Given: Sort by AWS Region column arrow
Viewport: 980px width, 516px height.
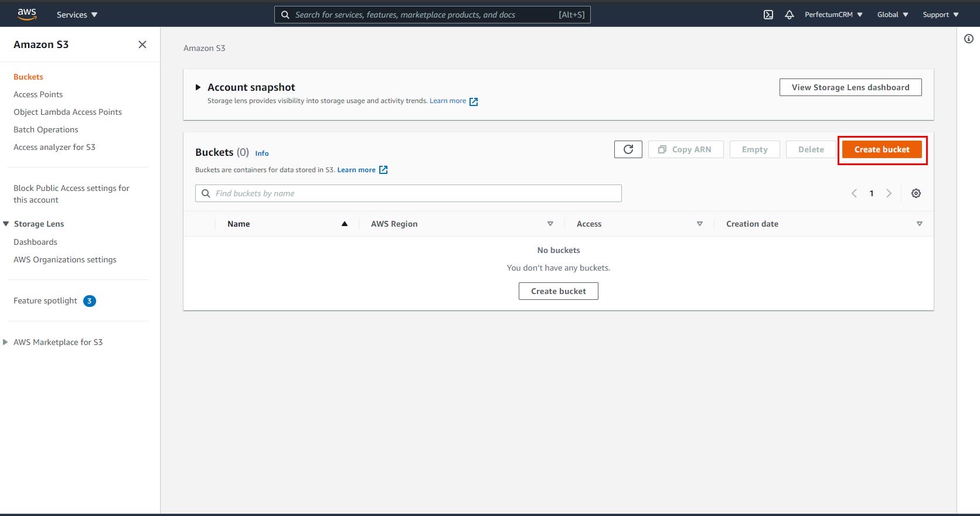Looking at the screenshot, I should (550, 224).
